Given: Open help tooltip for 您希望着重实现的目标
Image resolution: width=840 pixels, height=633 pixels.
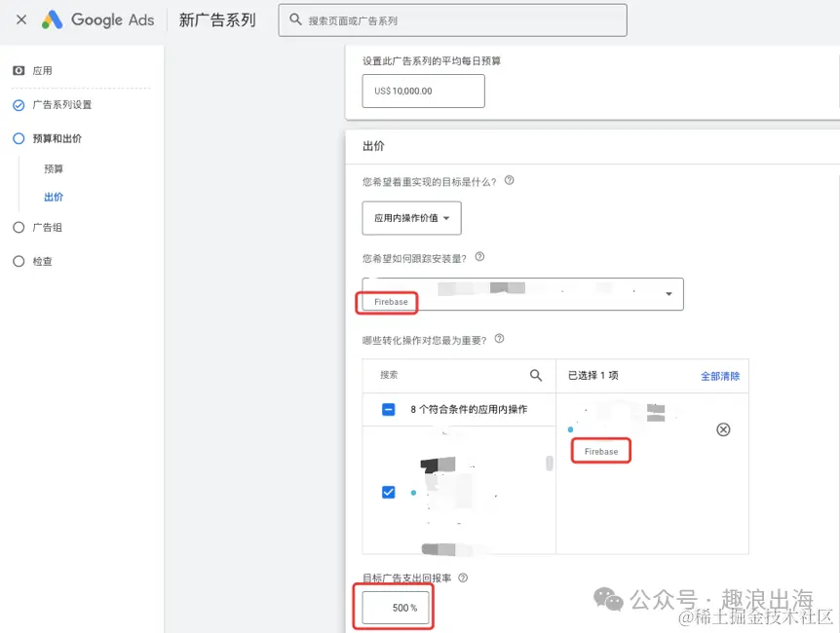Looking at the screenshot, I should click(509, 179).
